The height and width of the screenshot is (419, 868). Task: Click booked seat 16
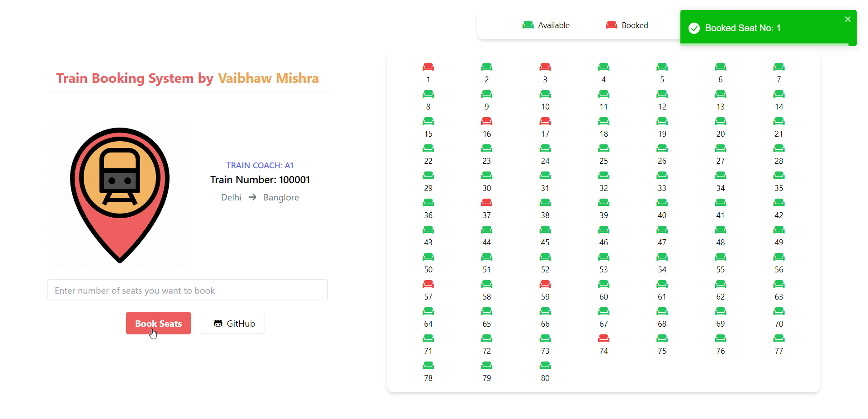[x=486, y=121]
